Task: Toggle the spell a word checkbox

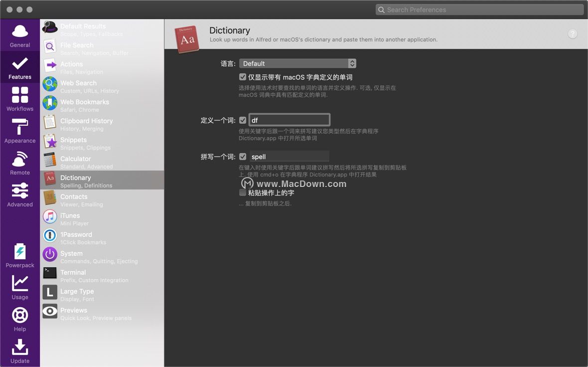Action: [x=243, y=157]
